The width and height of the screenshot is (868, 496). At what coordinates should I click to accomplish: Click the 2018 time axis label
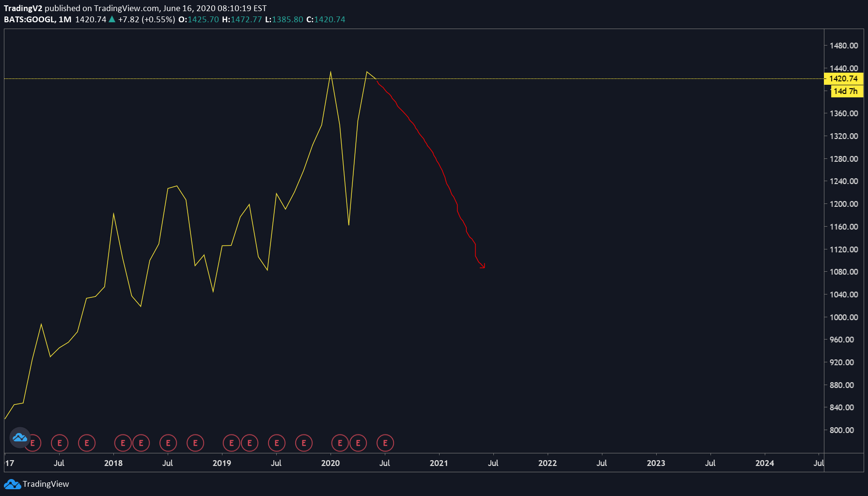pyautogui.click(x=113, y=463)
